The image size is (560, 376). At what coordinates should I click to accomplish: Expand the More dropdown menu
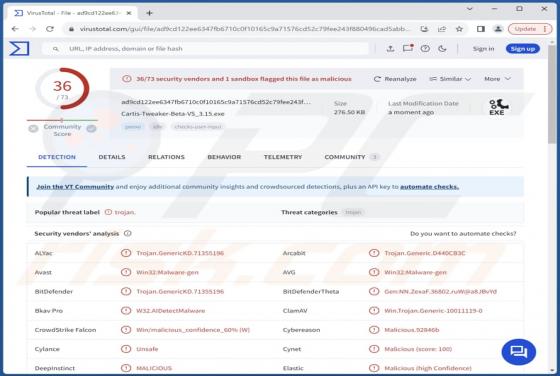[497, 79]
